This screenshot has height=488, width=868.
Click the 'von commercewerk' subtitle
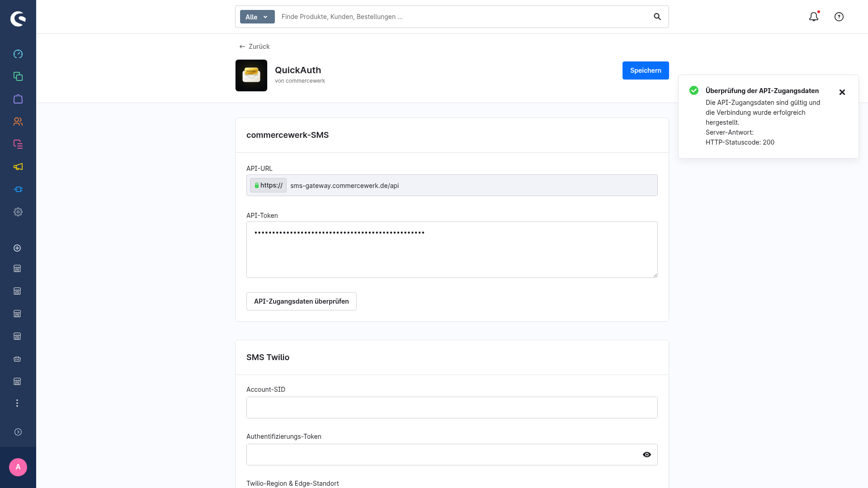pos(300,81)
